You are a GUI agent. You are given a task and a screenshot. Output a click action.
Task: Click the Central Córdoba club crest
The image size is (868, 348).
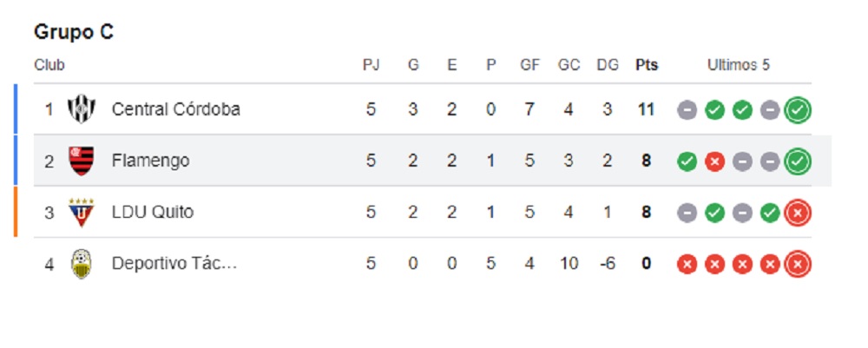pyautogui.click(x=82, y=109)
